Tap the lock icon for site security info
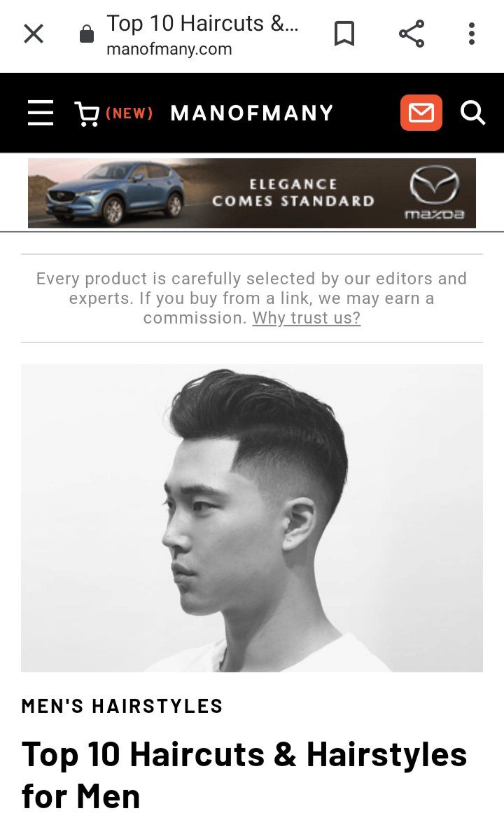 pos(87,34)
